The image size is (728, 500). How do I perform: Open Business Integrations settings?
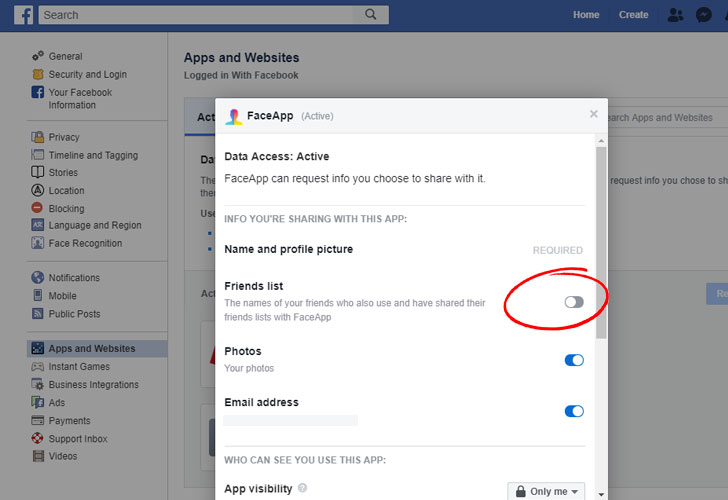[94, 384]
